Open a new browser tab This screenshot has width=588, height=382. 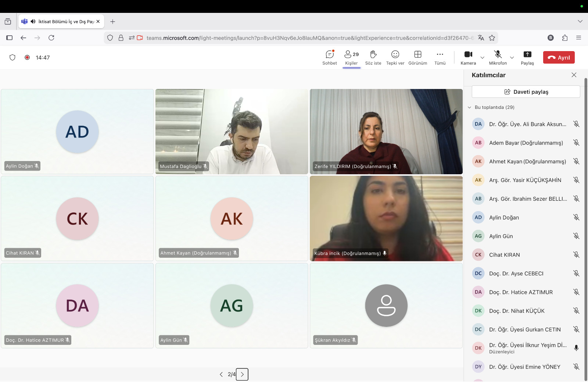pos(112,22)
